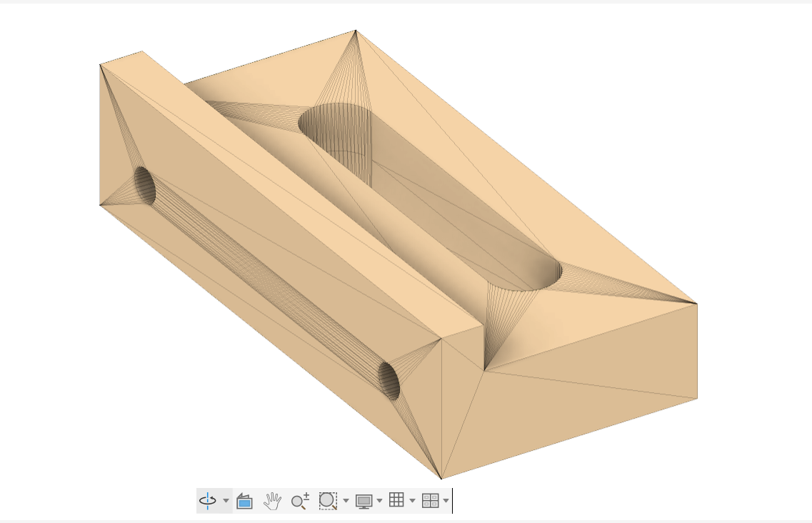Screen dimensions: 812x523
Task: Expand the Display Settings dropdown arrow
Action: pos(380,501)
